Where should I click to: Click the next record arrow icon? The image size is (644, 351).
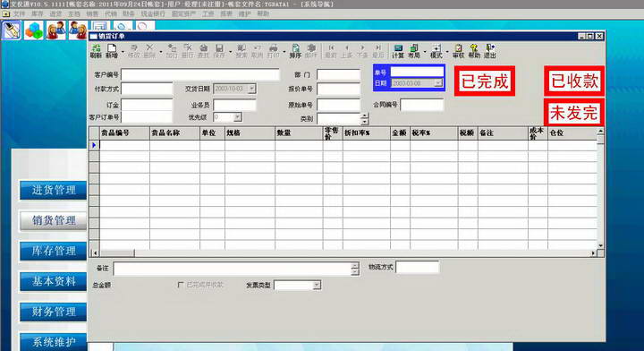pyautogui.click(x=362, y=51)
